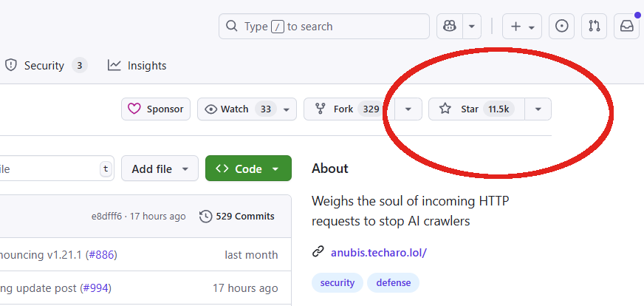Open the green Code dropdown
Viewport: 644px width, 306px height.
(x=248, y=169)
